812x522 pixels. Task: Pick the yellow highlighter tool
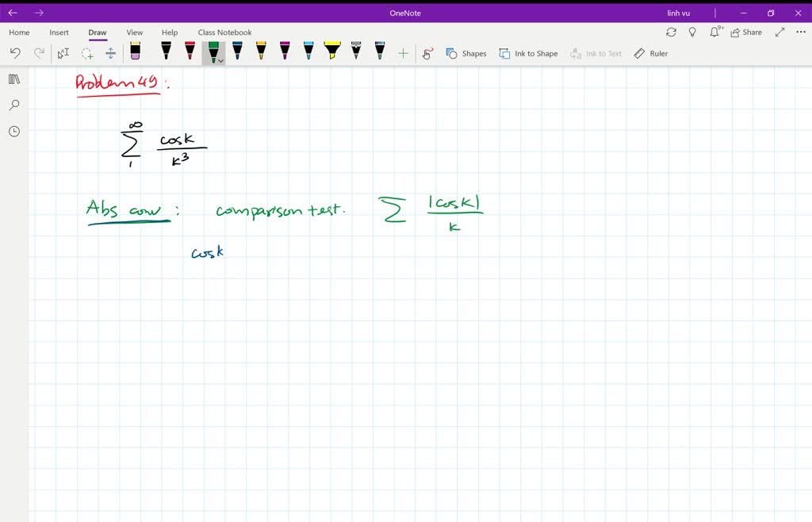(x=331, y=52)
